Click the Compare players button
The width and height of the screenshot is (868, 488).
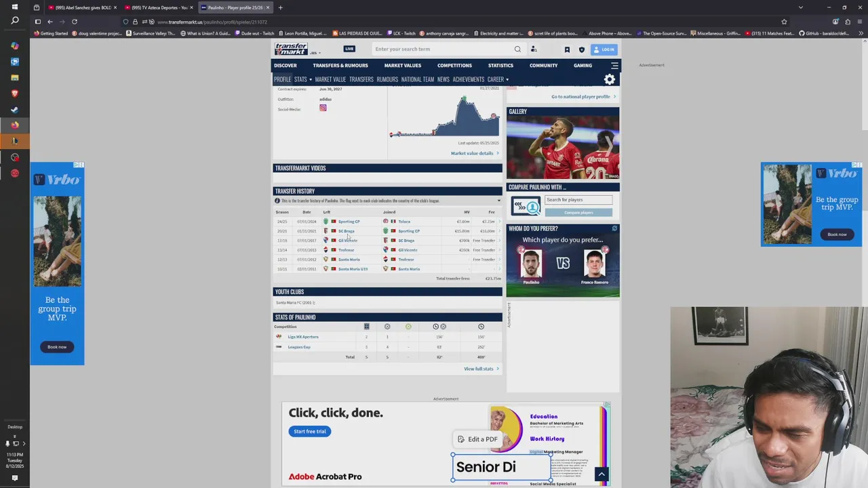[x=578, y=213]
